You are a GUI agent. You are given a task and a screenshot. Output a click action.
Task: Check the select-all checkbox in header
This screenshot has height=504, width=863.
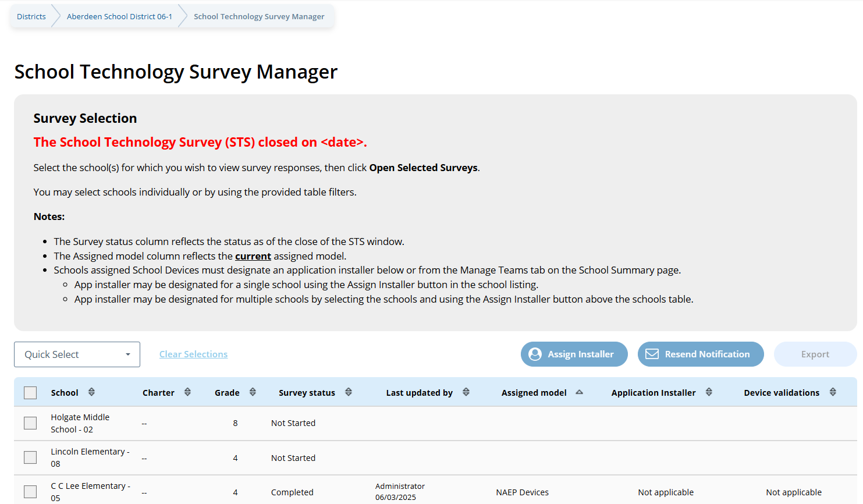click(x=30, y=393)
